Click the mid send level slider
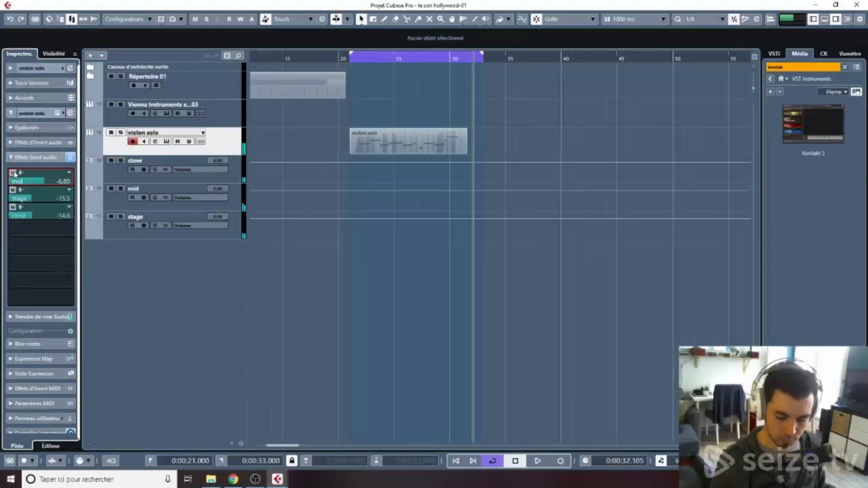The width and height of the screenshot is (868, 488). 41,181
